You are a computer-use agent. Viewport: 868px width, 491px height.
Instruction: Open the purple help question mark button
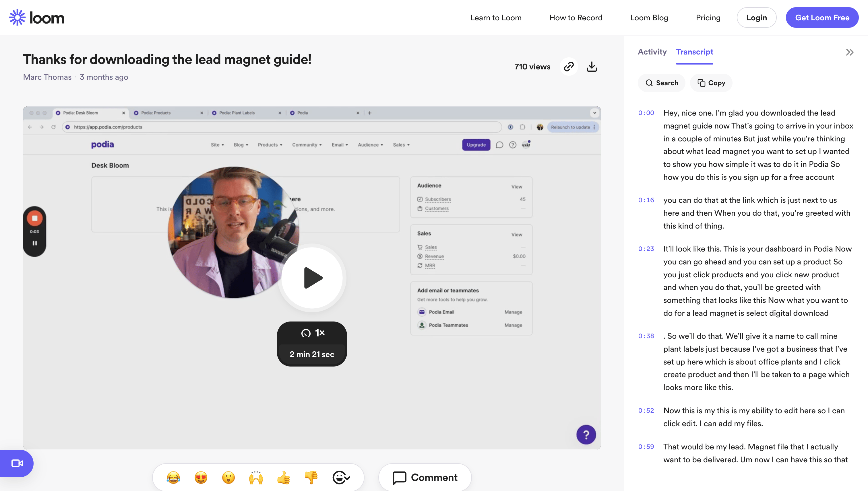586,434
